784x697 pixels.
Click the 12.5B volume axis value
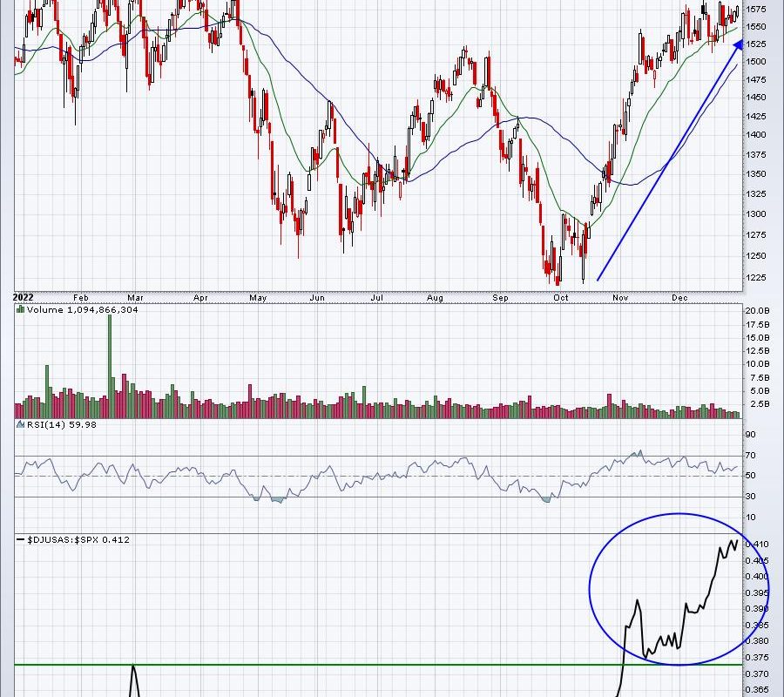758,350
